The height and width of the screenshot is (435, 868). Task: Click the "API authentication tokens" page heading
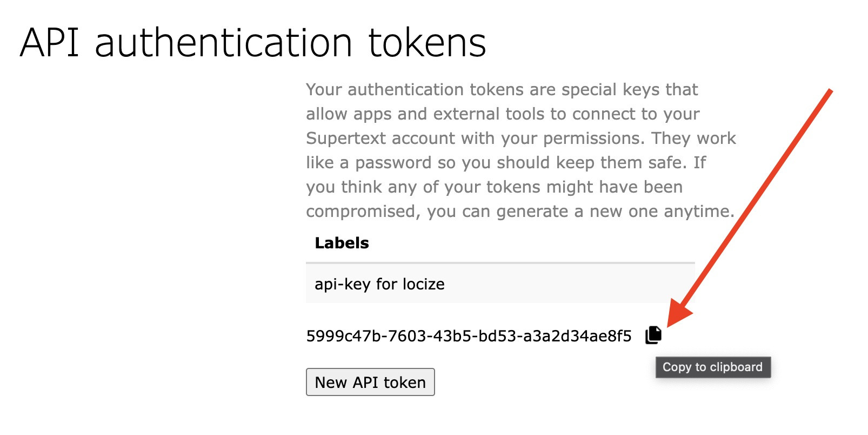[253, 43]
